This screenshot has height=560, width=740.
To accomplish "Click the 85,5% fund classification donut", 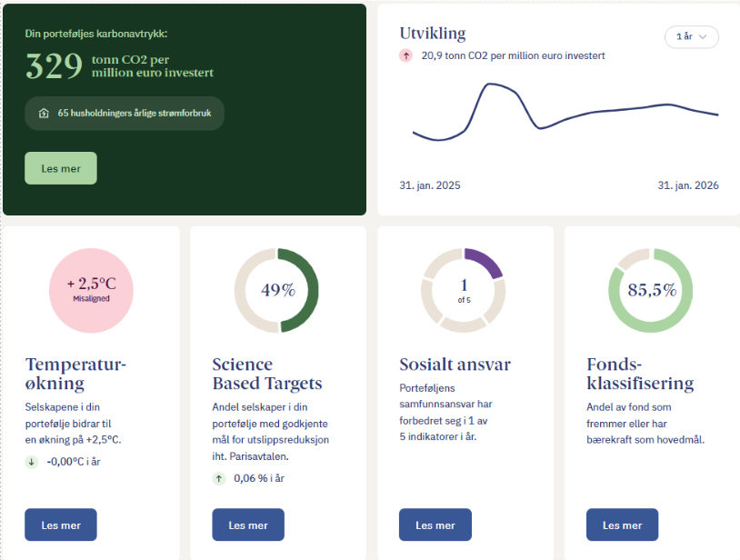I will tap(651, 290).
